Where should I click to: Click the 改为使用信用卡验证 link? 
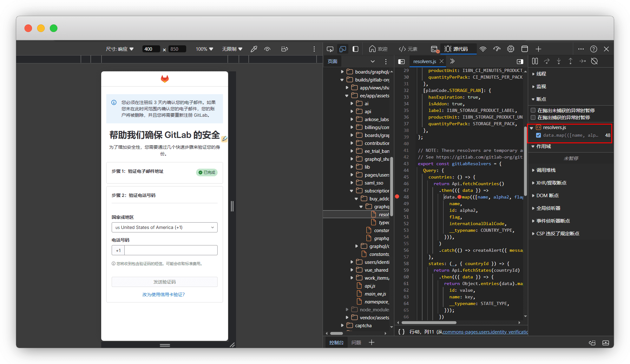coord(163,295)
